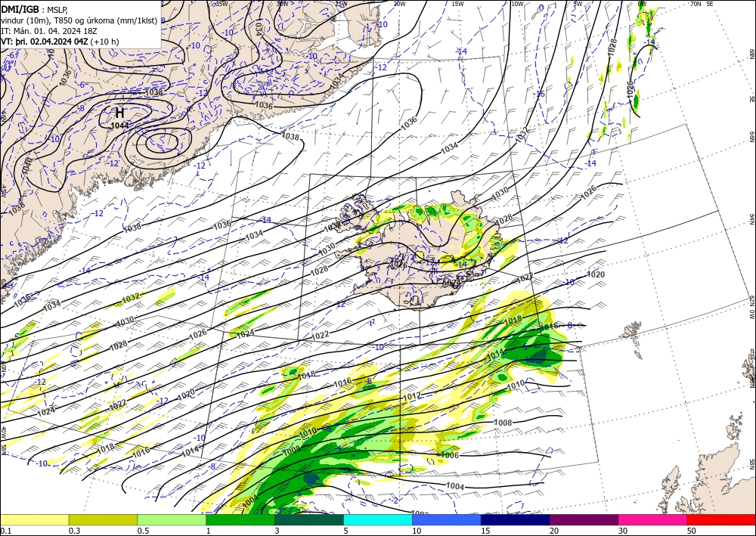Click the blue 10–15 legend swatch
The height and width of the screenshot is (536, 756).
pyautogui.click(x=447, y=519)
